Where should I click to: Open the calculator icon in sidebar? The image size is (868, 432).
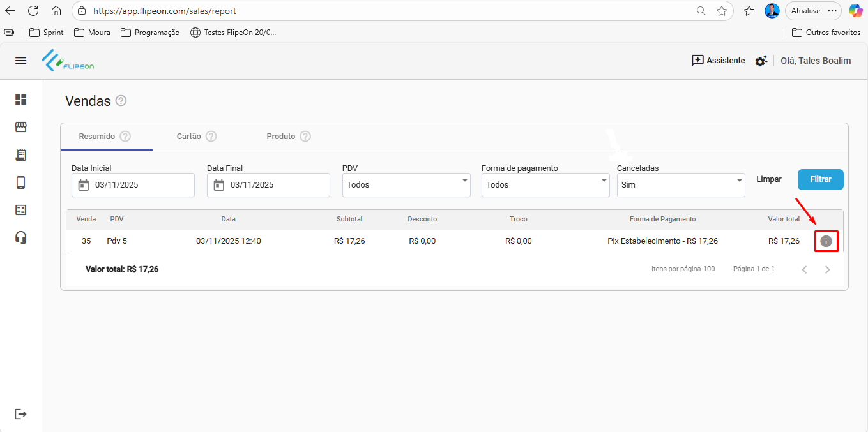[x=21, y=210]
